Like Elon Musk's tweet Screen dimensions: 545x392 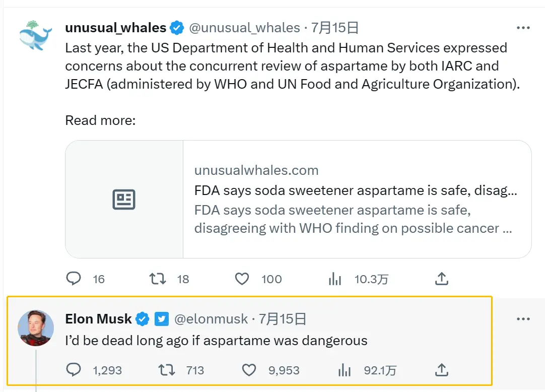pos(249,370)
